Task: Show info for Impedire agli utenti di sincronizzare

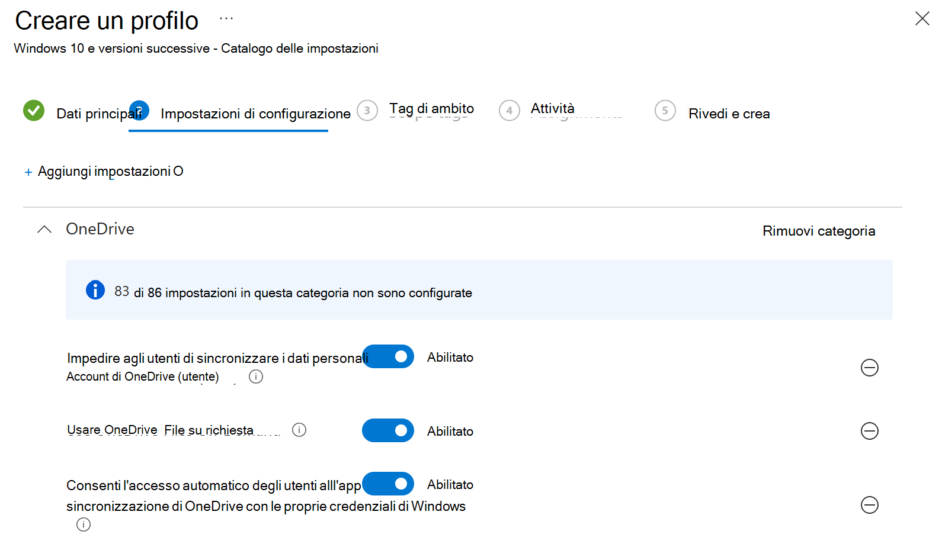Action: coord(256,376)
